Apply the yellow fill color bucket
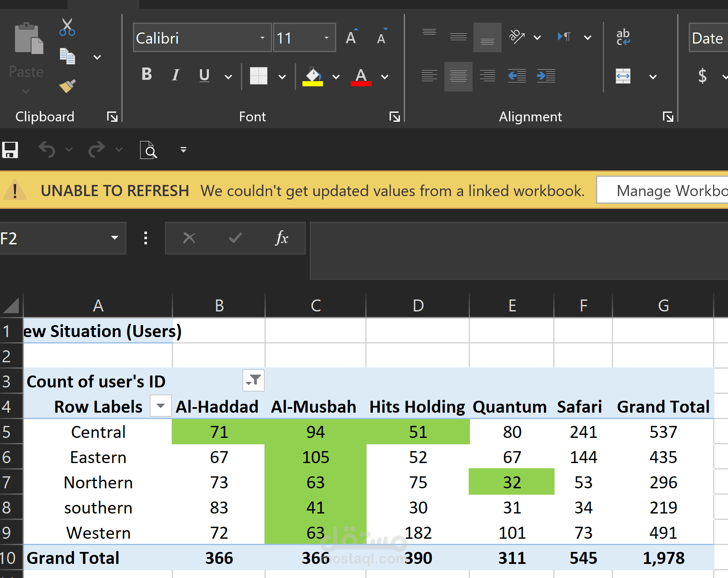Viewport: 728px width, 578px height. click(313, 76)
